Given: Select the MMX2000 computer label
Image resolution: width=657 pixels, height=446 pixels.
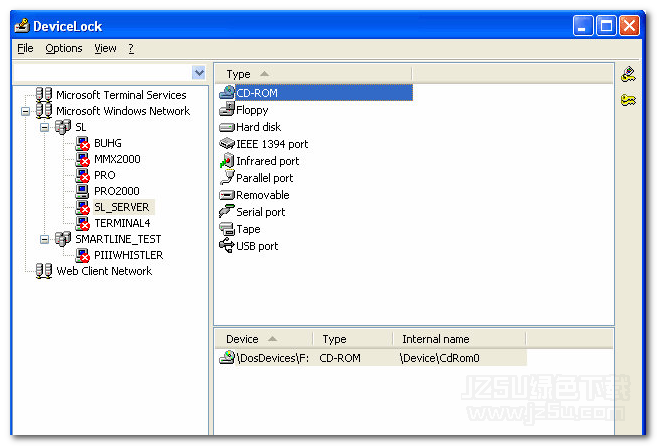Looking at the screenshot, I should tap(117, 159).
